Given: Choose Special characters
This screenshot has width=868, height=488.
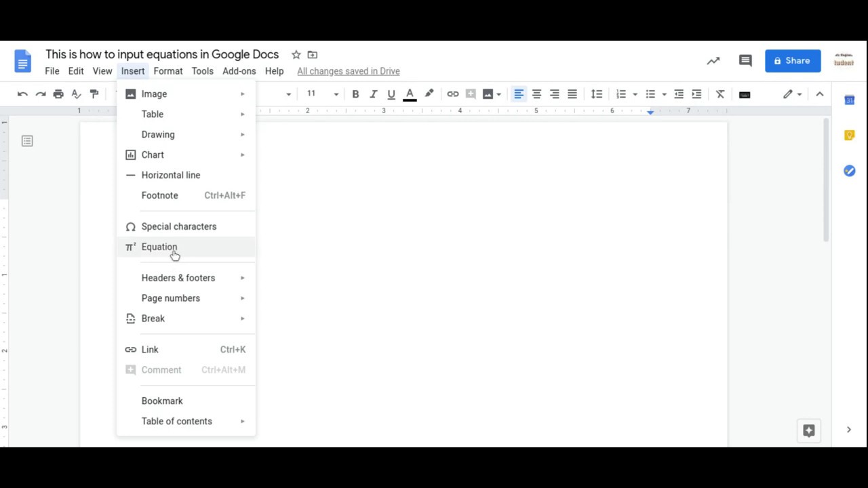Looking at the screenshot, I should point(186,227).
